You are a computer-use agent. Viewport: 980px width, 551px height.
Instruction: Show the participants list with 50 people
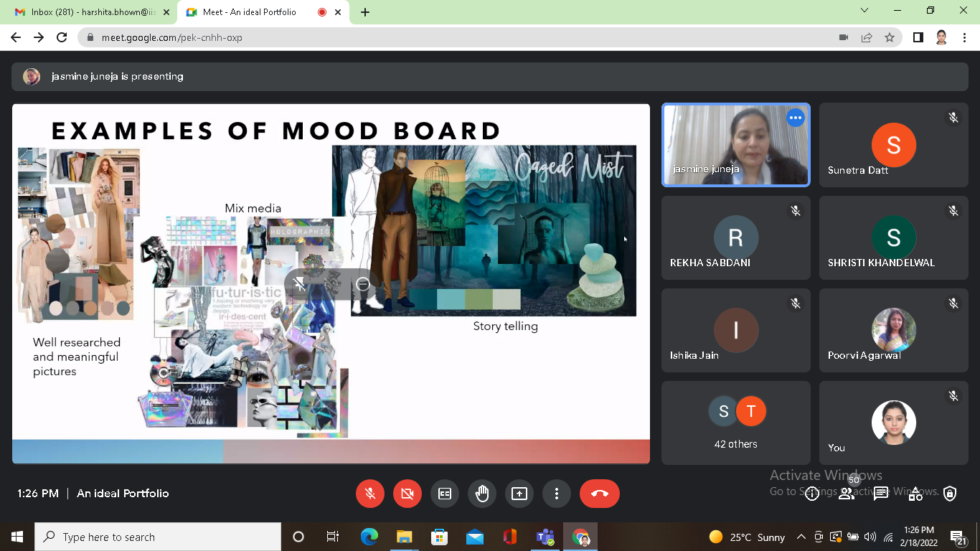pos(847,494)
